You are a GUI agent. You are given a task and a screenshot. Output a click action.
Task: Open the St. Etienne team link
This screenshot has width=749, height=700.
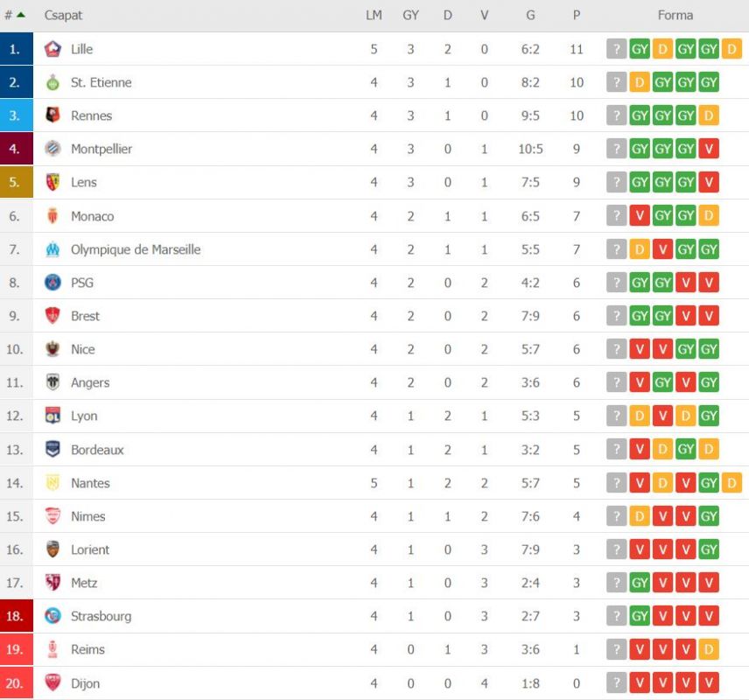tap(101, 82)
